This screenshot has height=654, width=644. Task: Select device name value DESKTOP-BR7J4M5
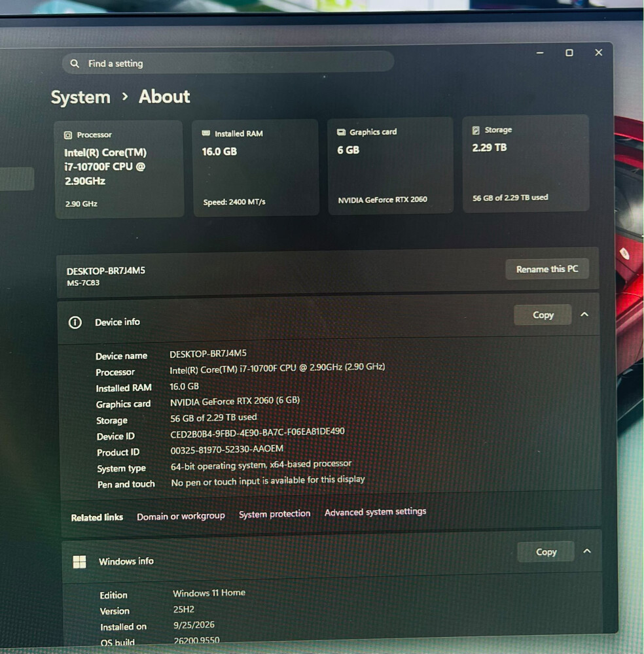coord(208,354)
